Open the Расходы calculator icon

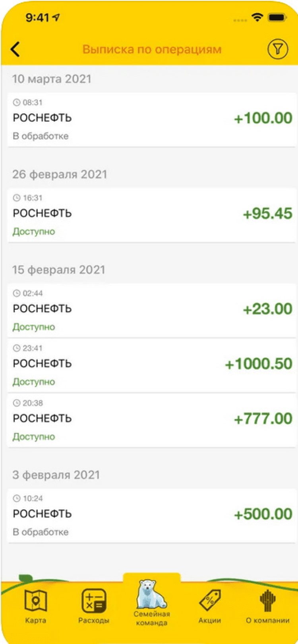pyautogui.click(x=93, y=600)
